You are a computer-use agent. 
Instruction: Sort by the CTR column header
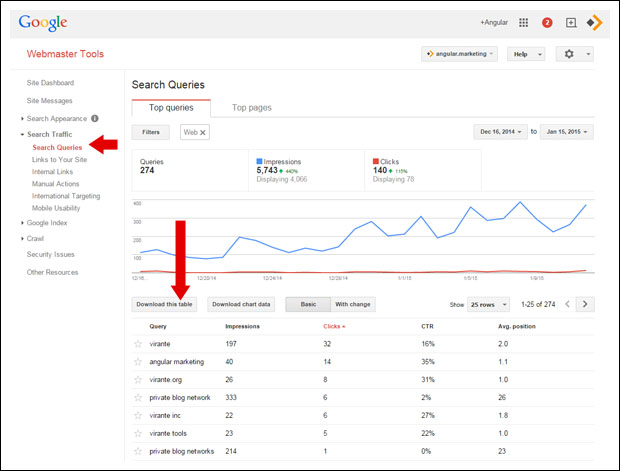pos(427,326)
